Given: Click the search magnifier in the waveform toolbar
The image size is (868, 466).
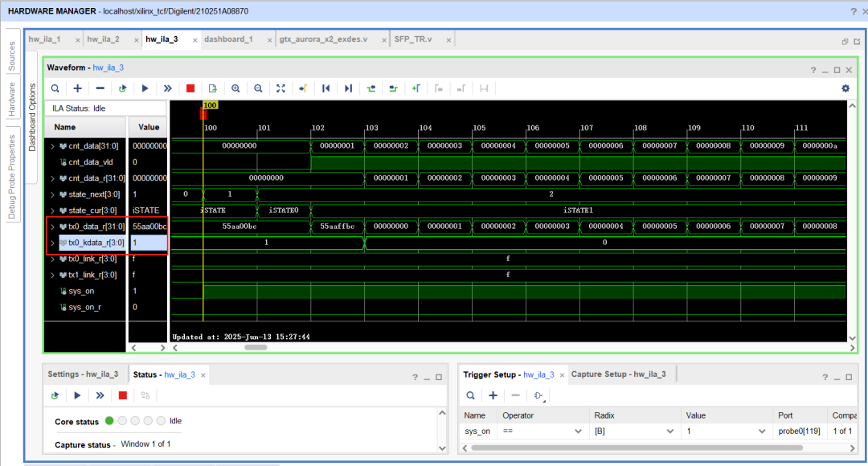Looking at the screenshot, I should tap(55, 88).
